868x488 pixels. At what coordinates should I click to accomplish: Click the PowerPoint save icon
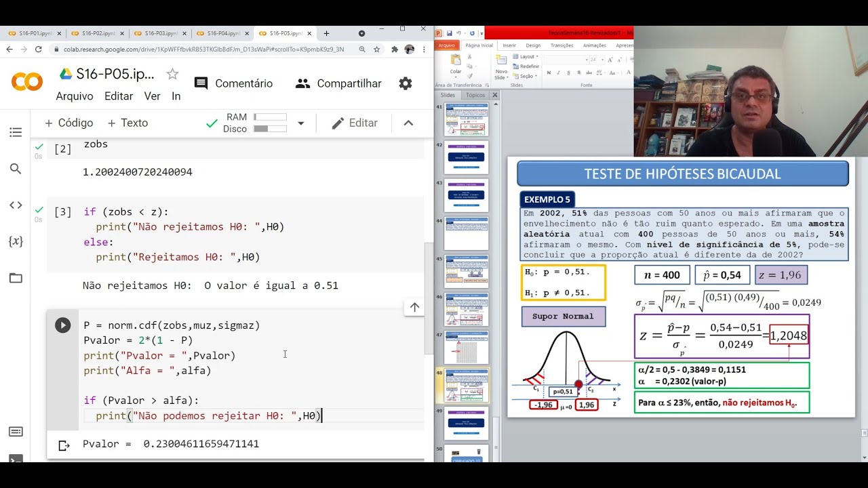450,33
